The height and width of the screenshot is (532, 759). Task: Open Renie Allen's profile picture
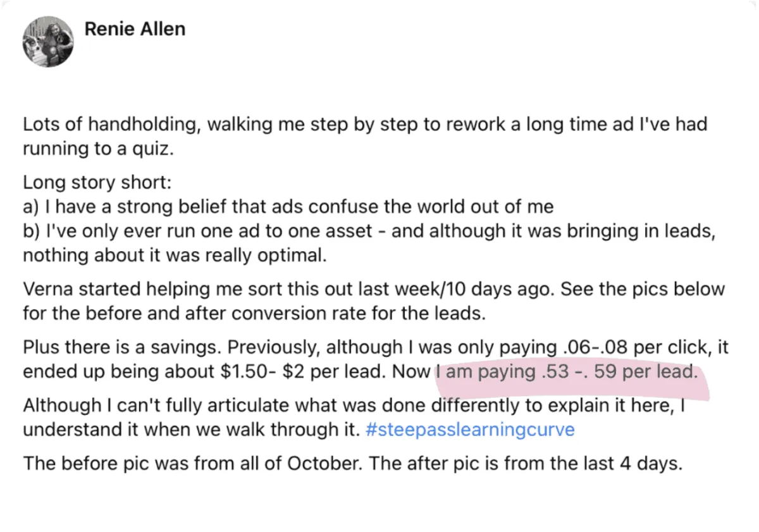(47, 42)
